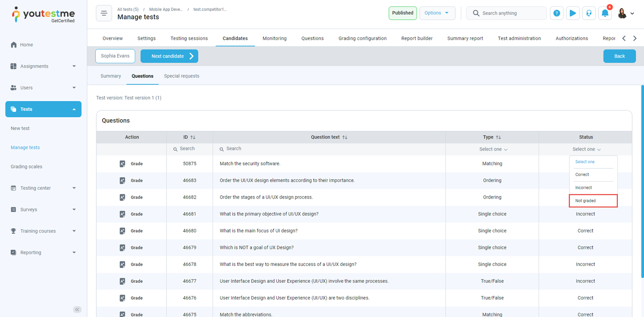Open the Type filter dropdown
Screen dimensions: 644x317
click(493, 149)
